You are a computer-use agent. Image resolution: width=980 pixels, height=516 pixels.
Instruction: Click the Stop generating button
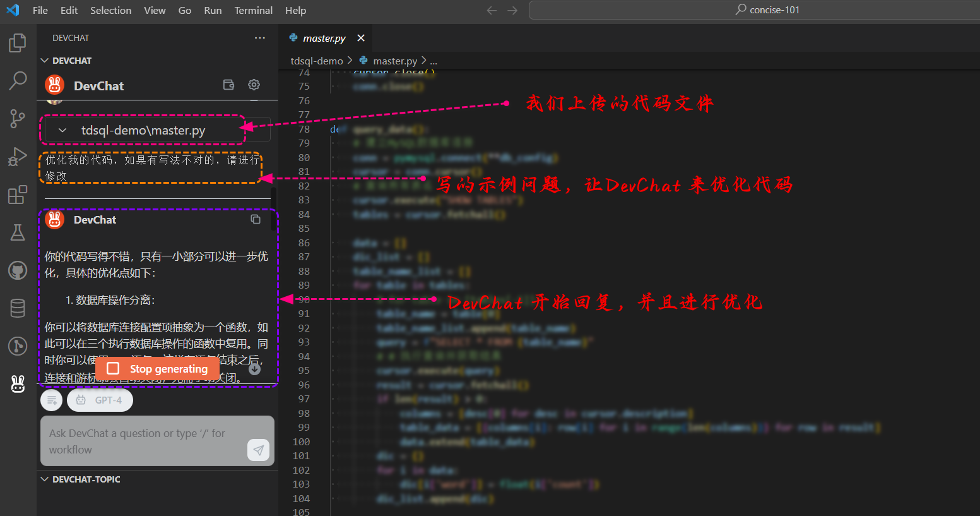(157, 368)
